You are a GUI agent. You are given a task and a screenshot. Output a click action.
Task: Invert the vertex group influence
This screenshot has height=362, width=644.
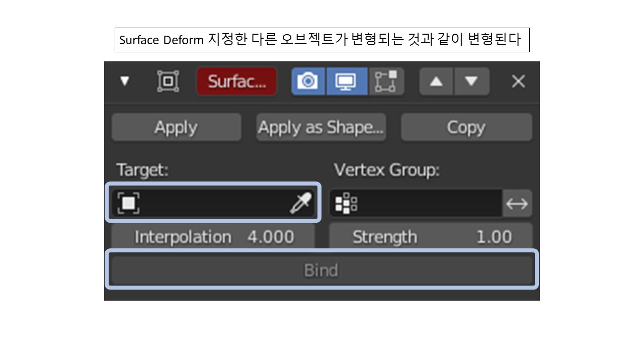coord(517,203)
